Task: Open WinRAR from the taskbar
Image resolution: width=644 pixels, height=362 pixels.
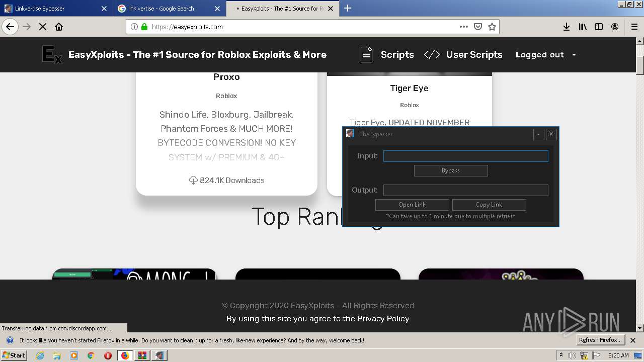Action: (x=142, y=355)
